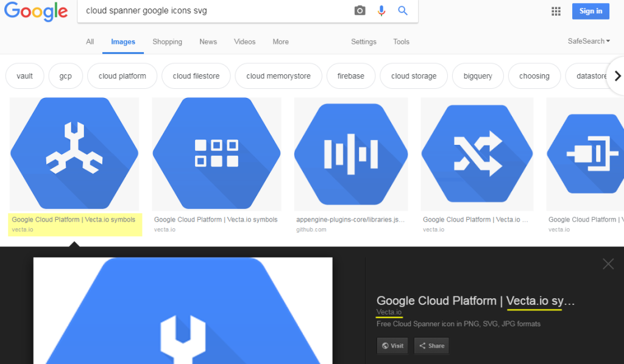
Task: Select the cloud platform suggestion chip
Action: tap(122, 76)
